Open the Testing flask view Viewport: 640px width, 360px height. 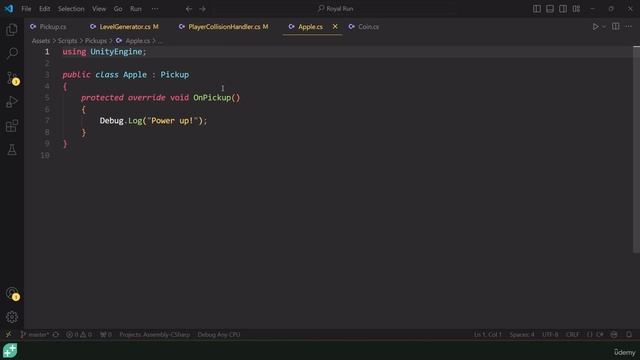[12, 149]
